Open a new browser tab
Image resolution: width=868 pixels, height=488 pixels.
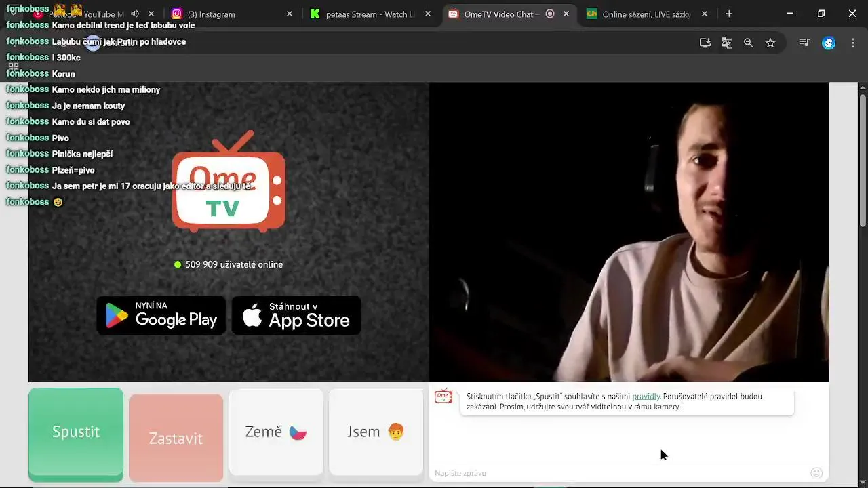[729, 14]
